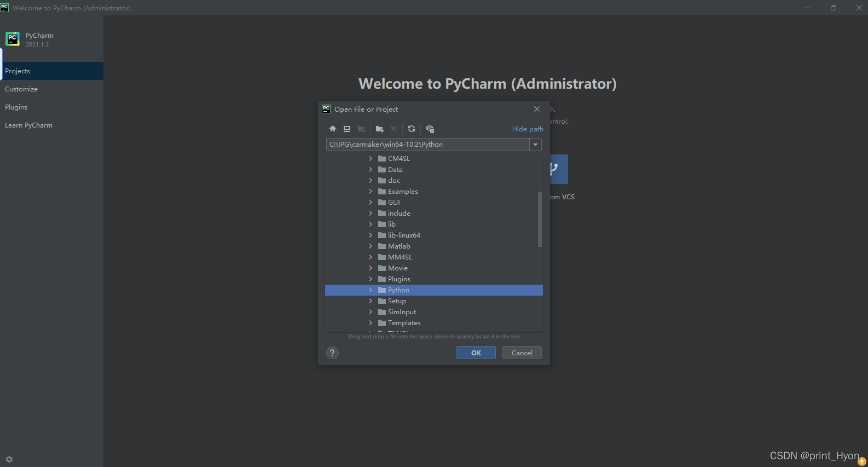
Task: Click the GUI folder icon
Action: coord(382,203)
